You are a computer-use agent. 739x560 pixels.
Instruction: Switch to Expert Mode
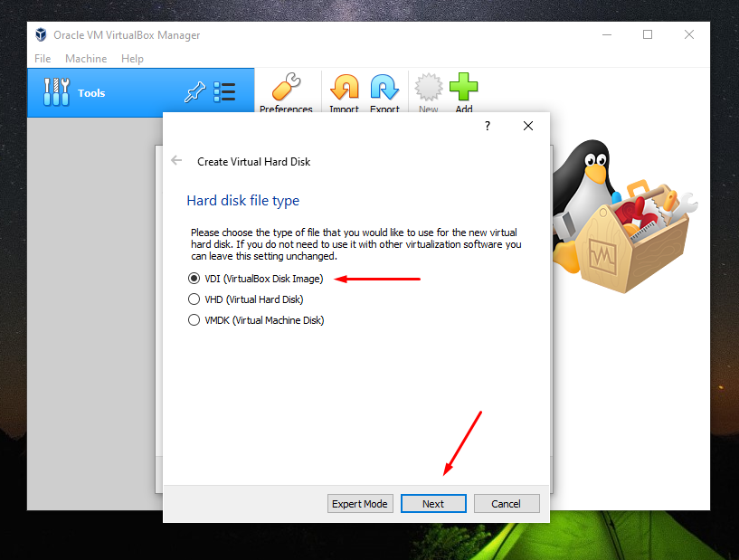(x=360, y=503)
